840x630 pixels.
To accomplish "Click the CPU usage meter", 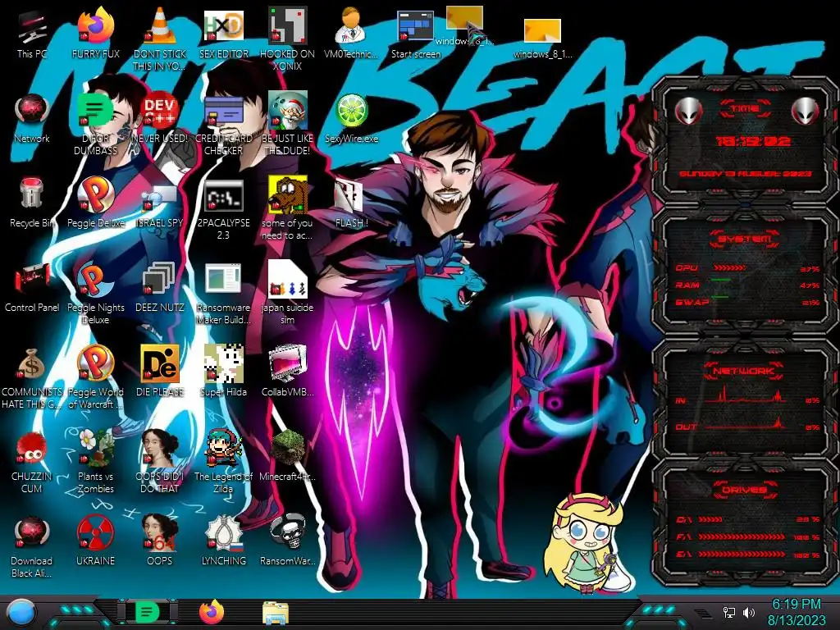I will (x=728, y=267).
